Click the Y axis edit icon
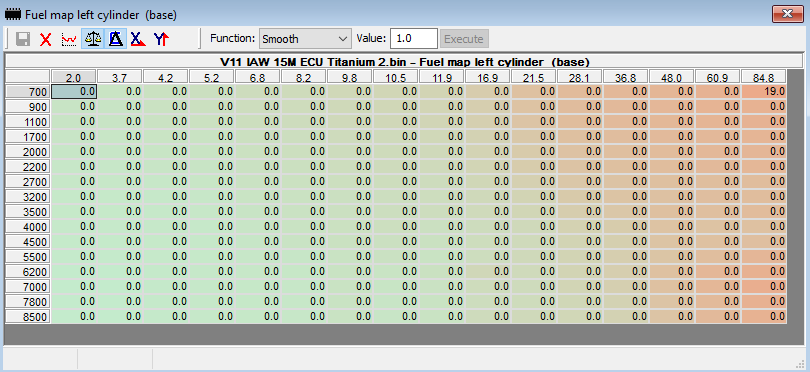 click(x=162, y=39)
